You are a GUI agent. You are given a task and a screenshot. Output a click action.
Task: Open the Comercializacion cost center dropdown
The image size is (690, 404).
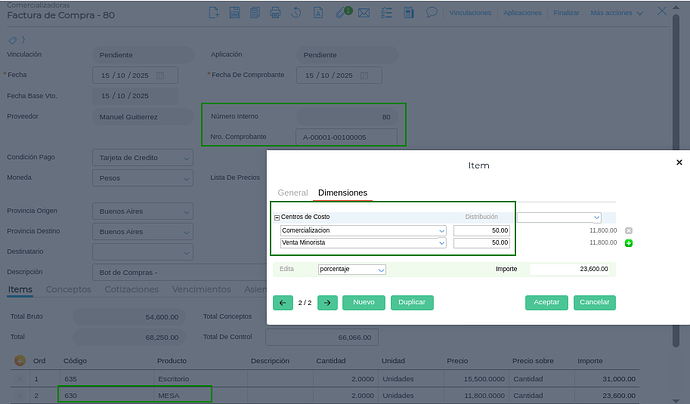click(x=441, y=230)
